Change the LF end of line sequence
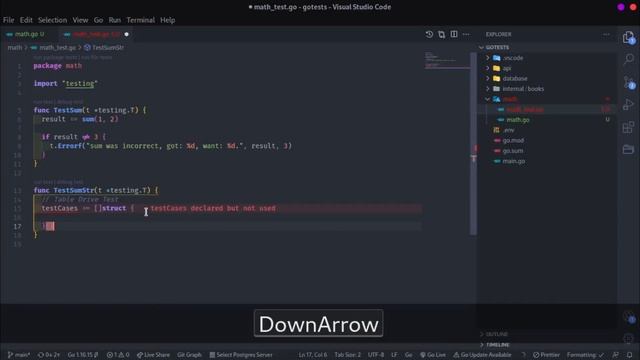Image resolution: width=640 pixels, height=360 pixels. tap(394, 355)
